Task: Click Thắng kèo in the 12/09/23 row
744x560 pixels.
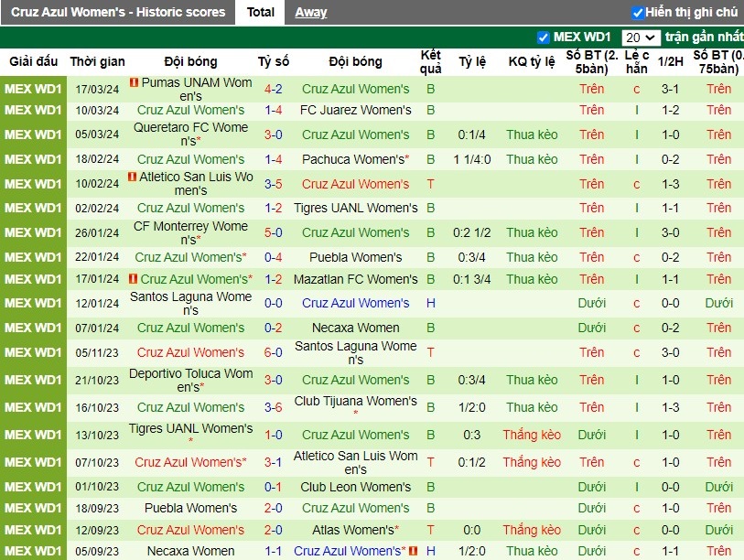Action: point(532,530)
